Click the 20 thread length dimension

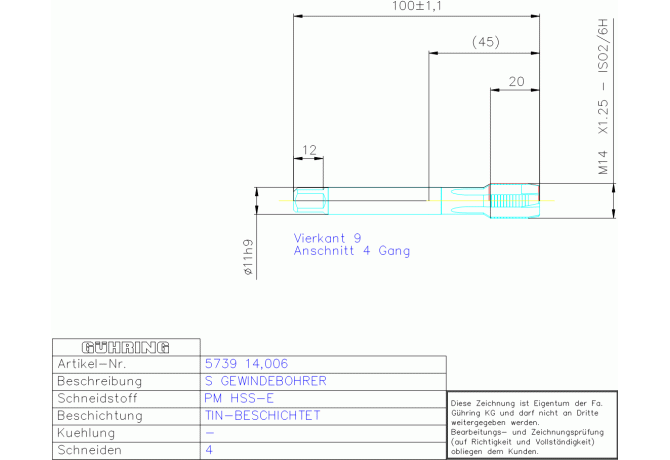point(516,81)
